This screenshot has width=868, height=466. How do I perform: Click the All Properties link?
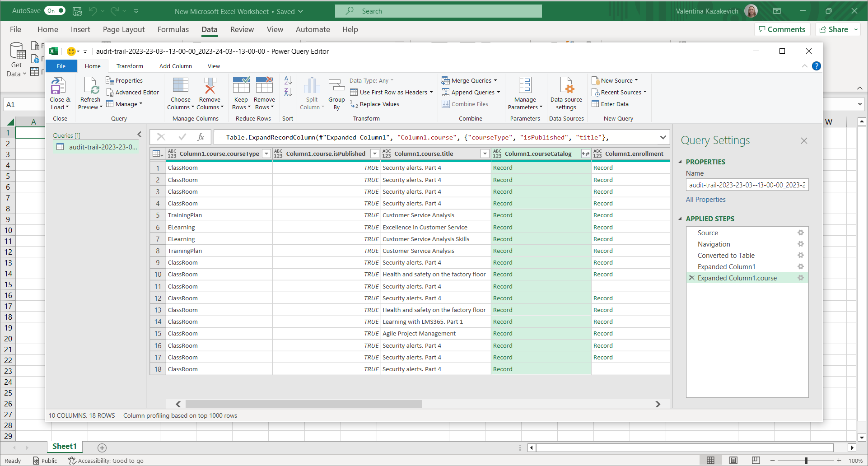[x=705, y=200]
